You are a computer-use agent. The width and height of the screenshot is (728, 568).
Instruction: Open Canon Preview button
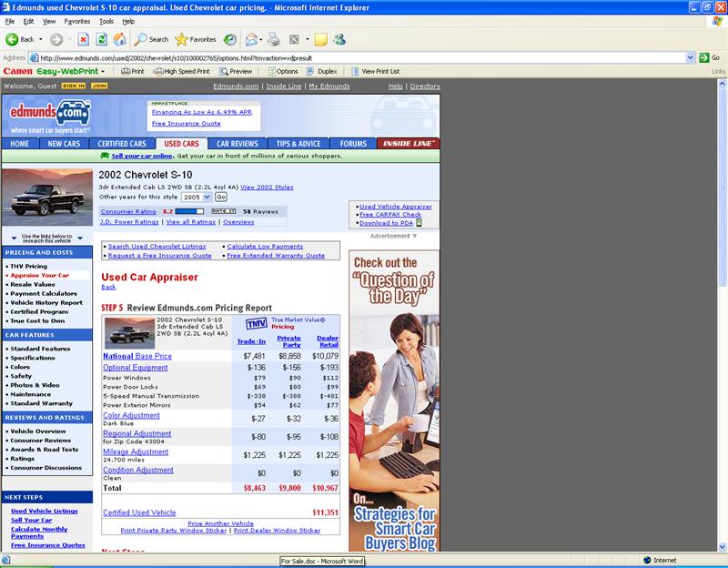click(236, 72)
